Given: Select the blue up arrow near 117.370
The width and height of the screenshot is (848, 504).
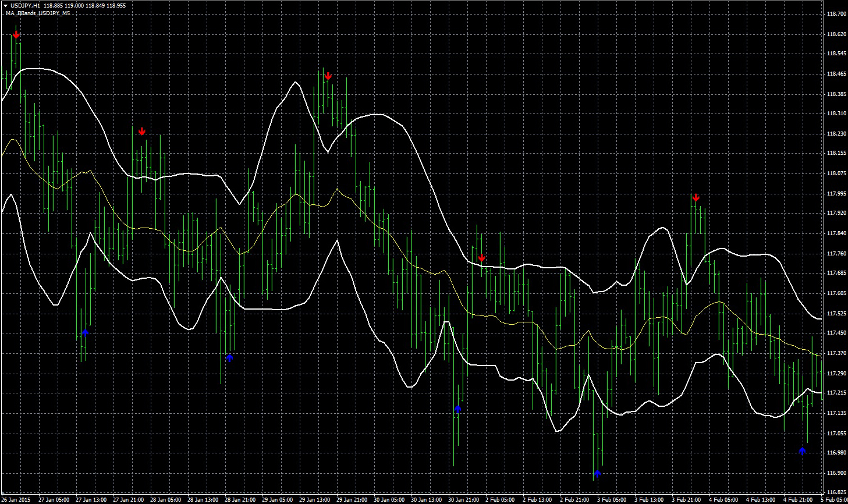Looking at the screenshot, I should point(229,357).
